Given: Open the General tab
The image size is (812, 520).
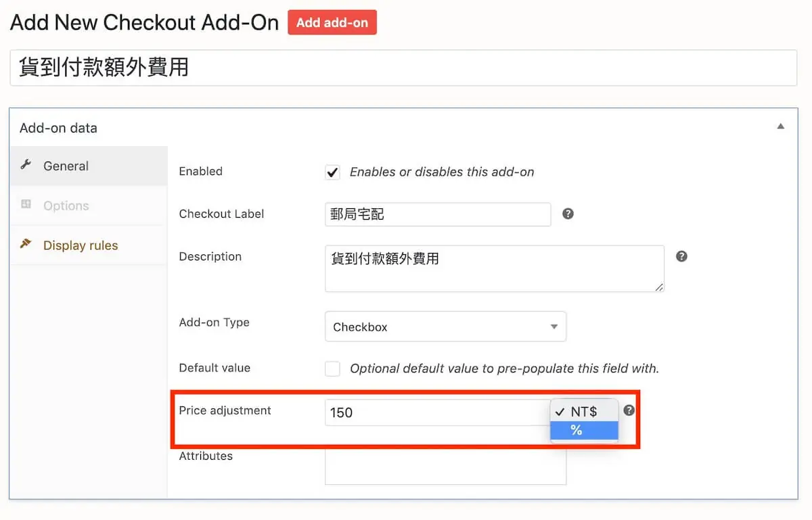Looking at the screenshot, I should click(x=89, y=166).
